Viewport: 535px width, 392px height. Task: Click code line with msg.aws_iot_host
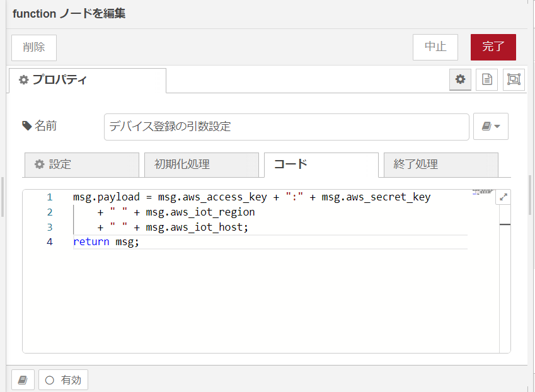[173, 228]
